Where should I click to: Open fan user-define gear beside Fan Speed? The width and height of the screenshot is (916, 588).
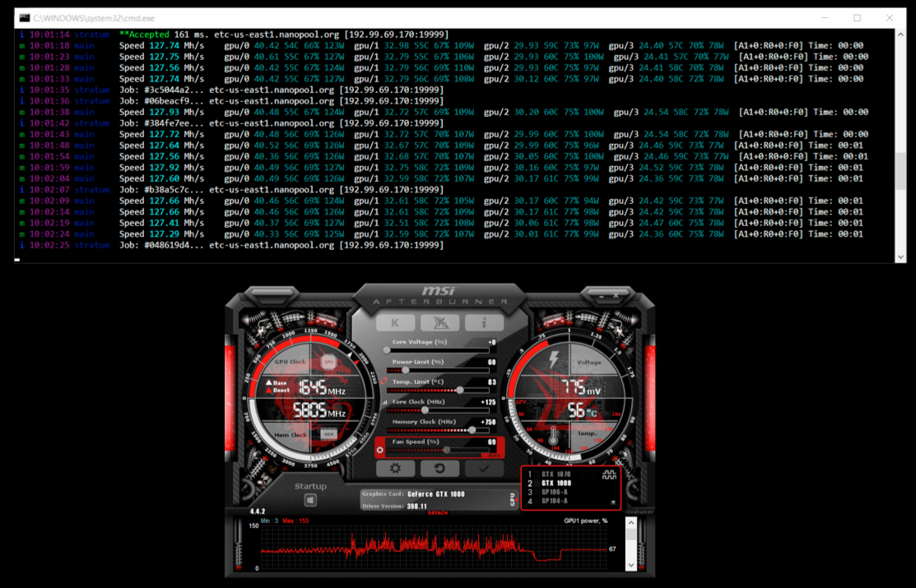point(380,450)
